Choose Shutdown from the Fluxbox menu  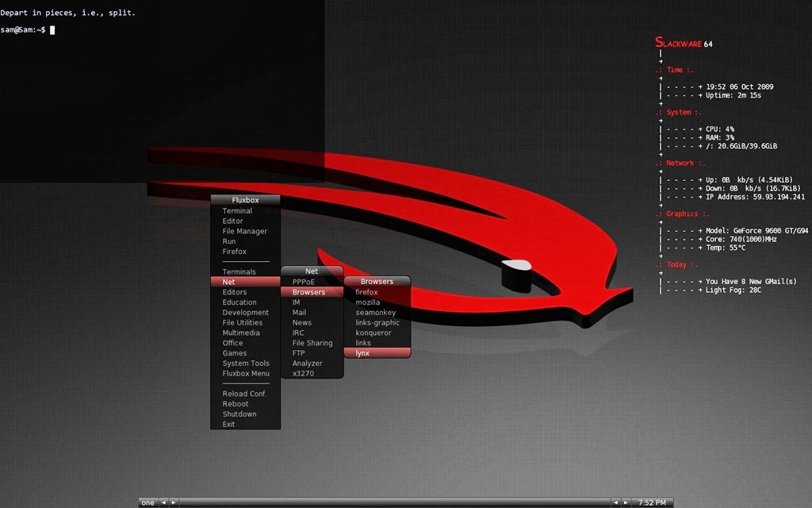pyautogui.click(x=246, y=414)
